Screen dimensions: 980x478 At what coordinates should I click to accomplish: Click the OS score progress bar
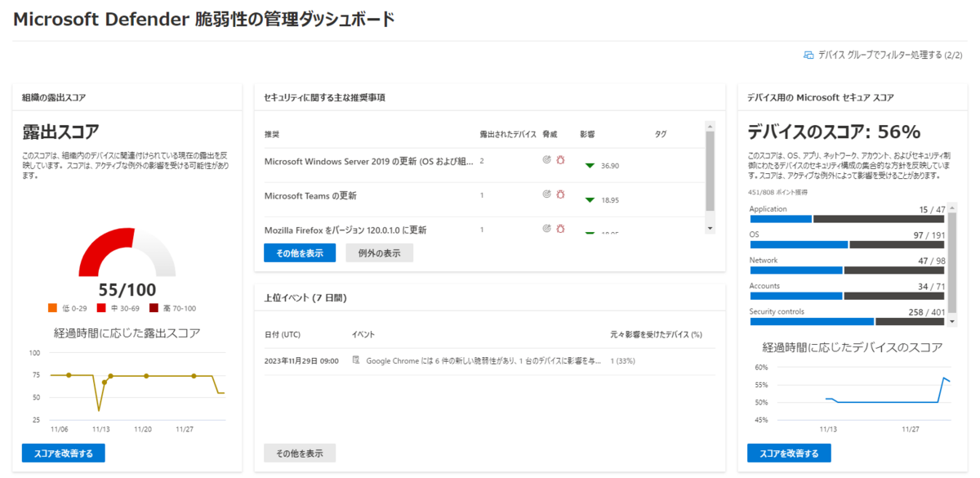click(847, 244)
